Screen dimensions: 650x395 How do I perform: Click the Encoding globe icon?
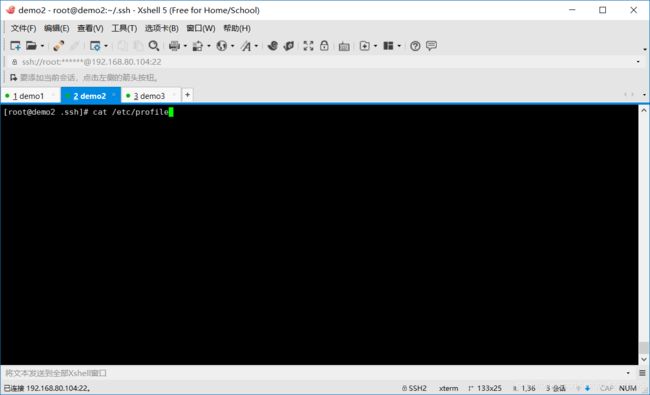click(222, 46)
